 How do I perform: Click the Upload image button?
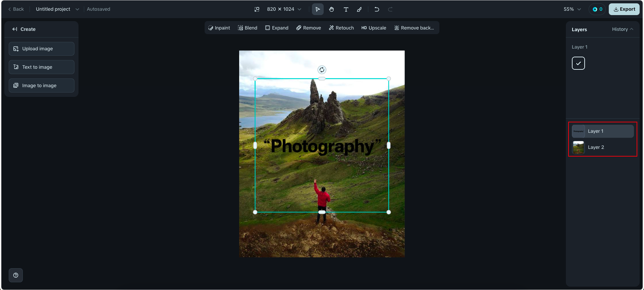42,49
